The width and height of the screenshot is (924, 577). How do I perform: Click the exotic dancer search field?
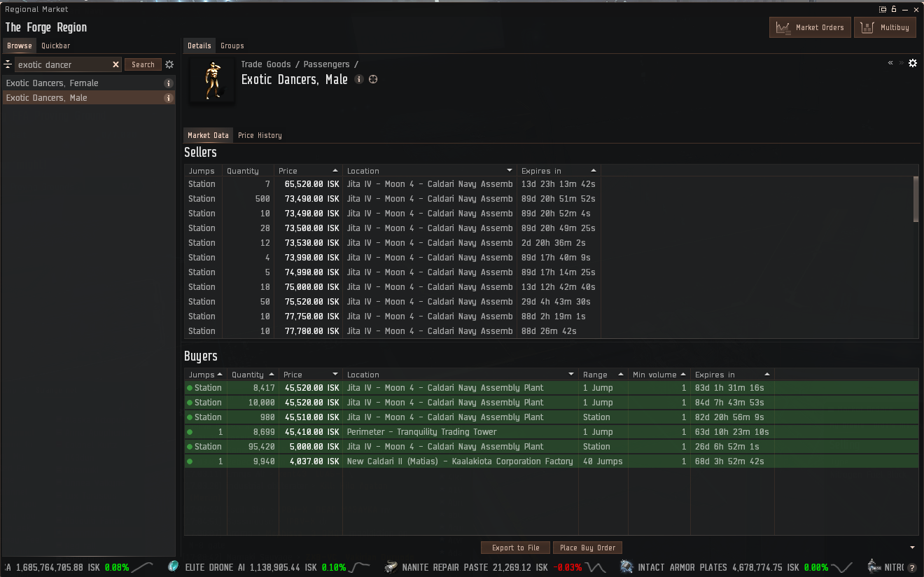pyautogui.click(x=63, y=64)
